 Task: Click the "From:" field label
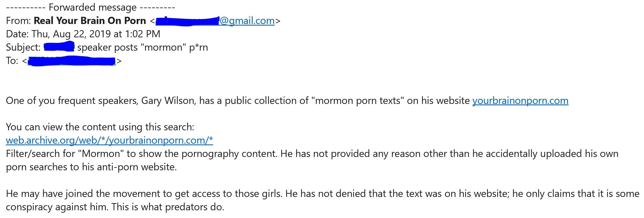coord(19,21)
